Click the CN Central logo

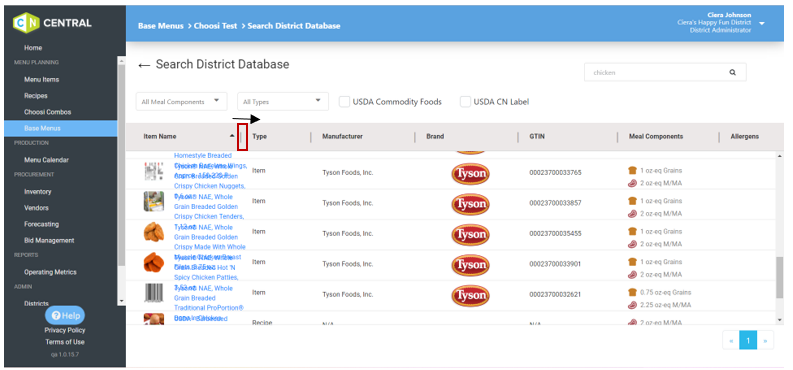pyautogui.click(x=53, y=23)
